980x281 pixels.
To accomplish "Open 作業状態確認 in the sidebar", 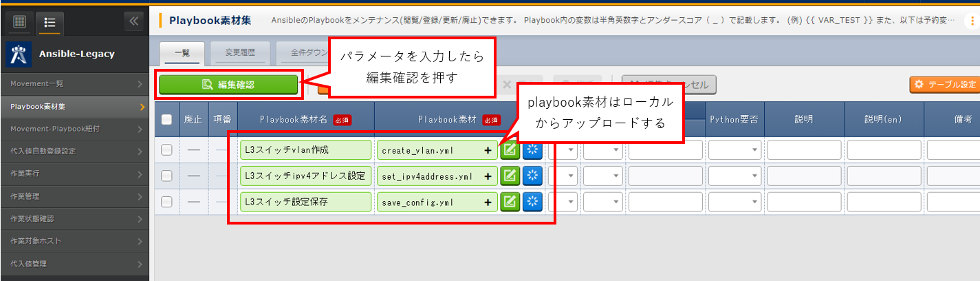I will click(74, 218).
